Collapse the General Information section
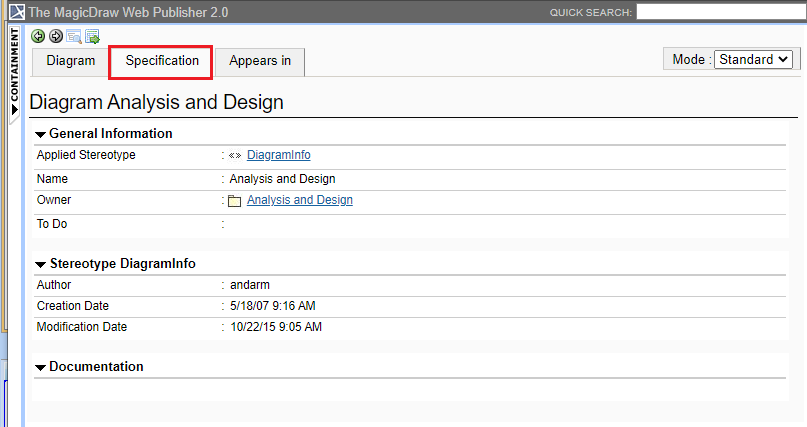Viewport: 807px width, 427px height. [x=40, y=134]
